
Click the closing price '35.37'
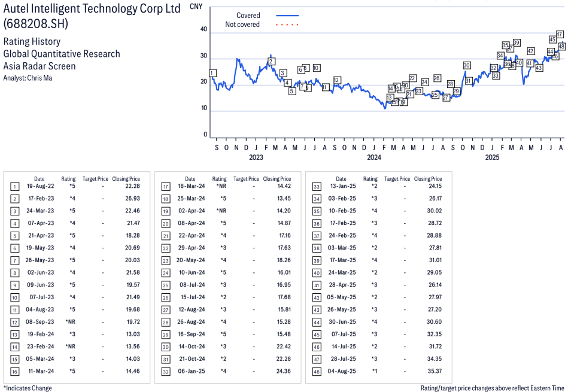pyautogui.click(x=435, y=371)
